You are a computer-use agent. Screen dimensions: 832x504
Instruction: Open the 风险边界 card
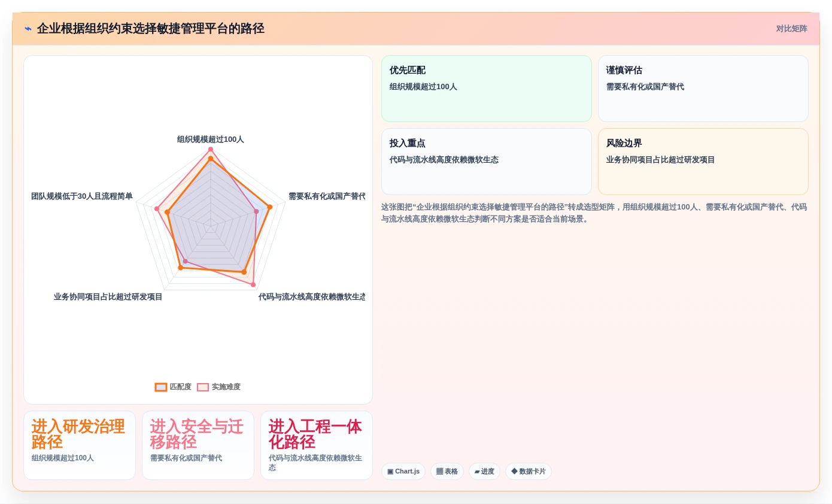703,162
